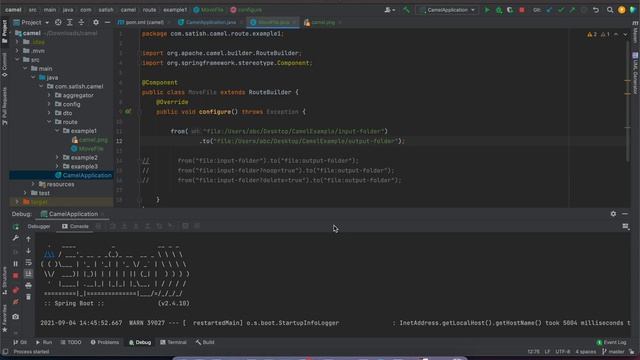Image resolution: width=640 pixels, height=360 pixels.
Task: Run CamelApplication with the green play icon
Action: (487, 10)
